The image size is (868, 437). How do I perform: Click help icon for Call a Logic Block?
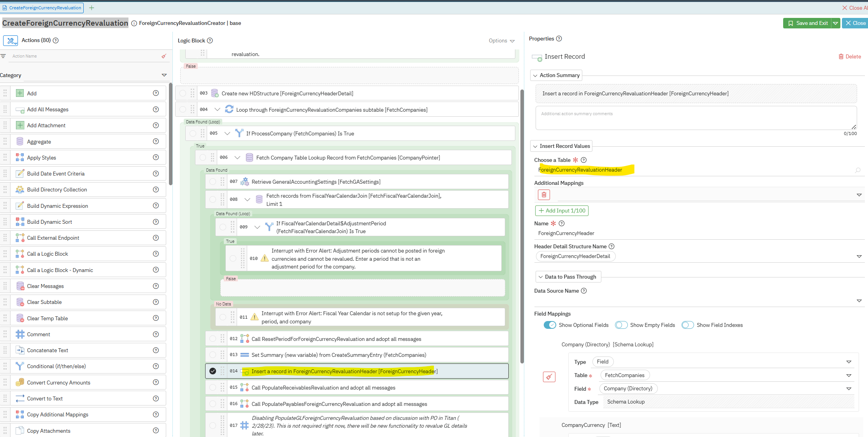pos(156,254)
